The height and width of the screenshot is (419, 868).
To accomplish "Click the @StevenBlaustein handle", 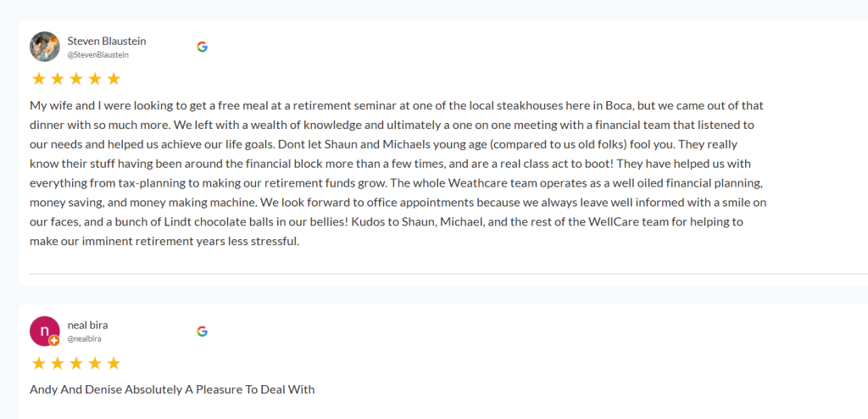I will point(97,55).
